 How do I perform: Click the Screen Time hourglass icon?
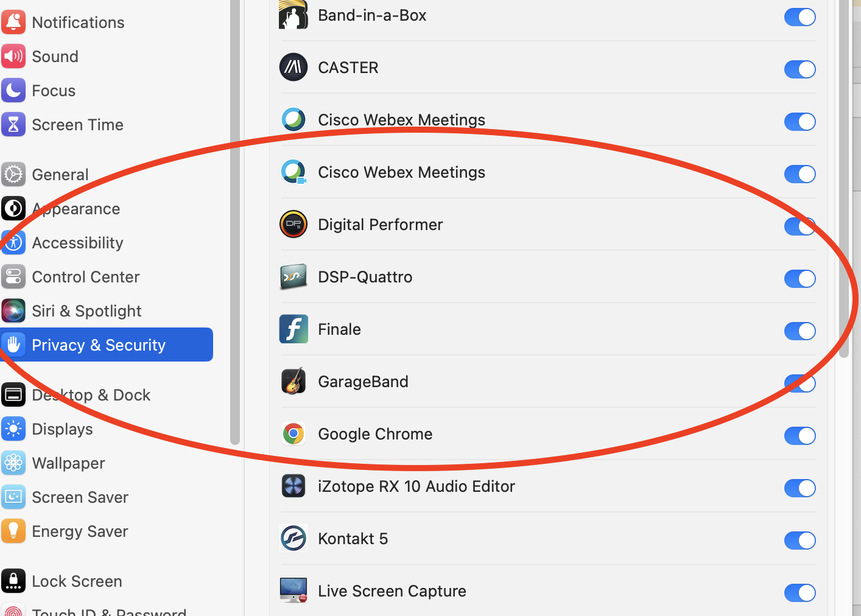(13, 124)
